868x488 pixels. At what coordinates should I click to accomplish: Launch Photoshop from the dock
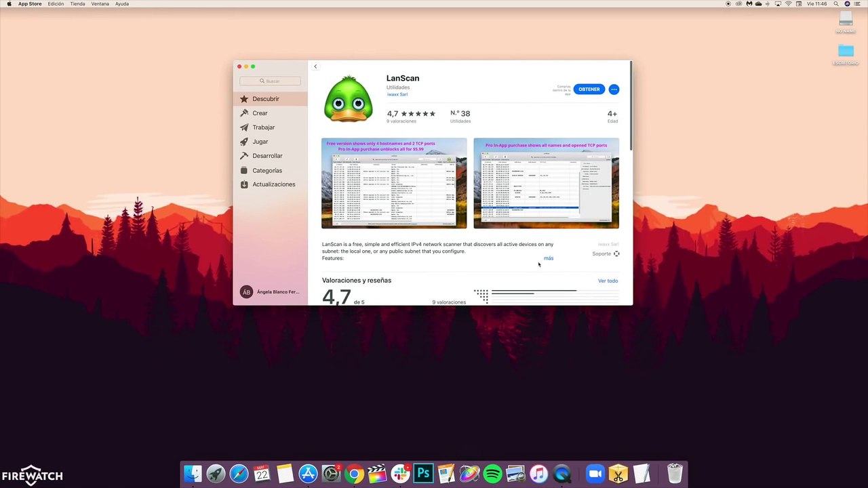point(423,474)
